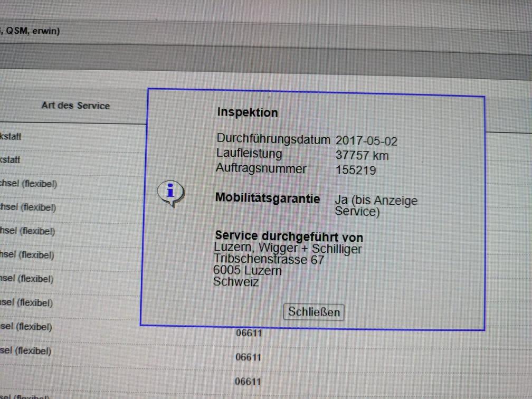Click the Service durchgeführt von heading
This screenshot has width=532, height=399.
pyautogui.click(x=289, y=237)
